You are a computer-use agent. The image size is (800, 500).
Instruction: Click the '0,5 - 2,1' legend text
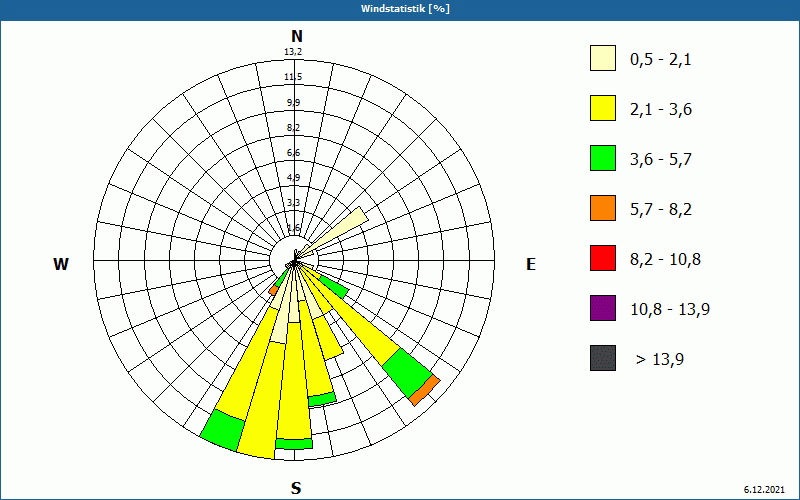pos(661,60)
